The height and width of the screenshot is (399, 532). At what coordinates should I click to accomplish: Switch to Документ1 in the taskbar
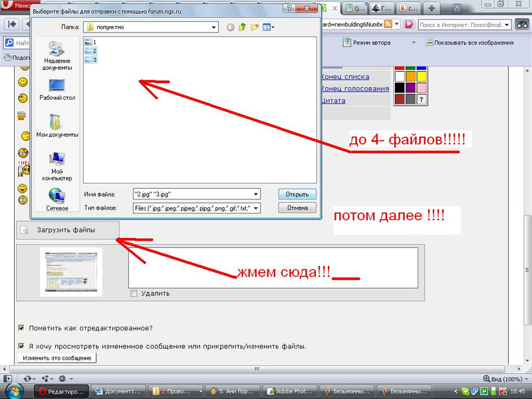[118, 391]
